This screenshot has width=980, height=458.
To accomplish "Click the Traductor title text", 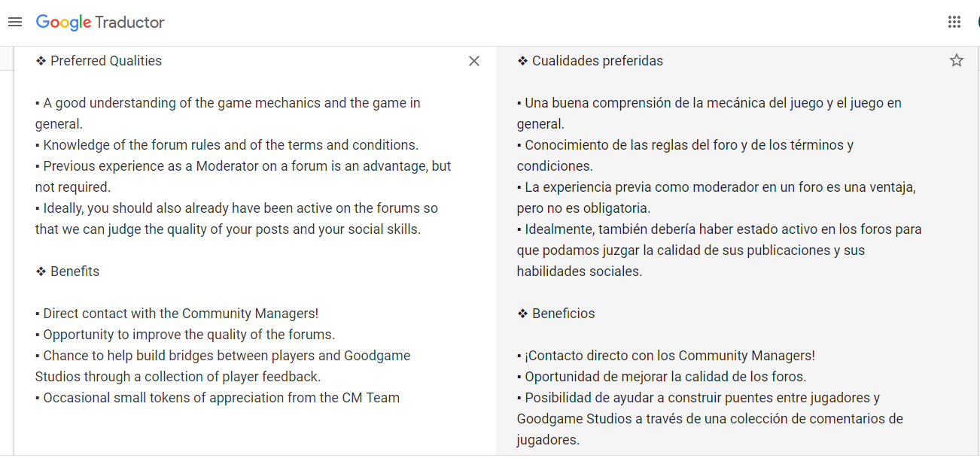I will coord(130,23).
